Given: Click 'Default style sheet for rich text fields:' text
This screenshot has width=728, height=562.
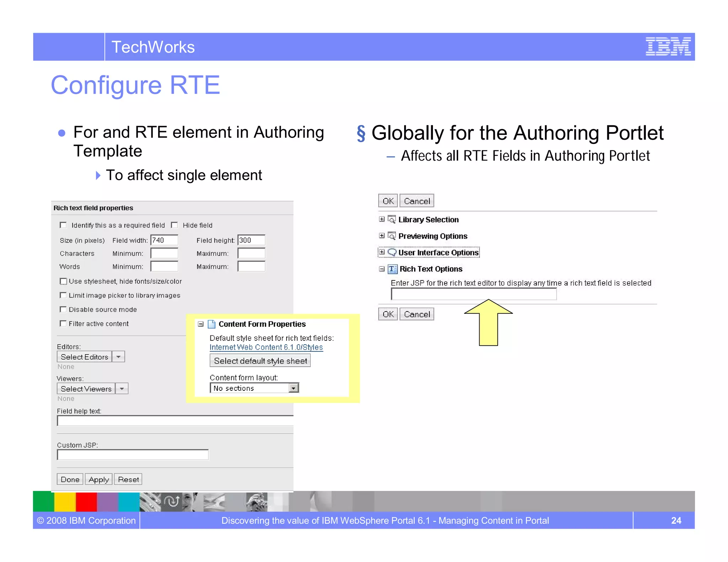Looking at the screenshot, I should 272,338.
